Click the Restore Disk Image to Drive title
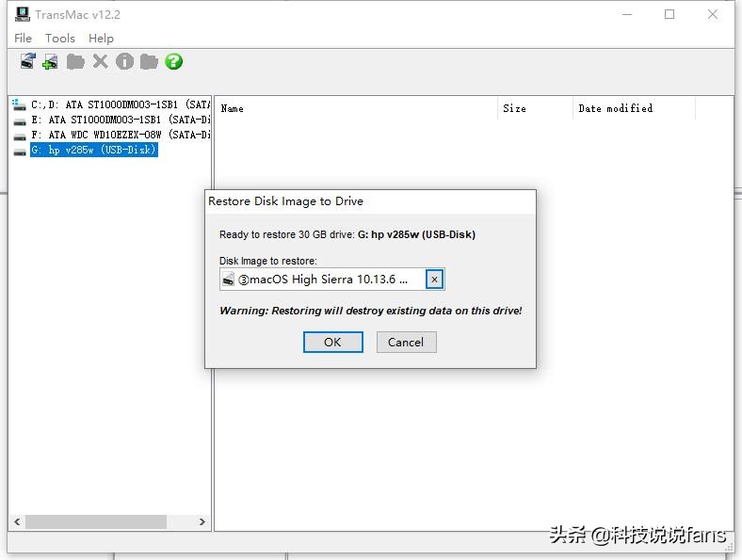Screen dimensions: 742x560 point(286,201)
